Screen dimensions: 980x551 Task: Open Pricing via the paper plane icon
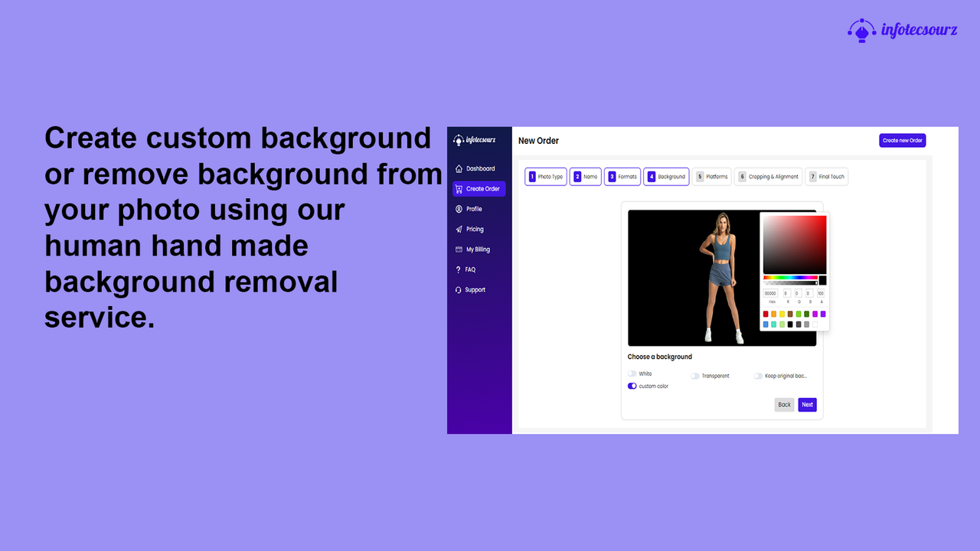(459, 229)
